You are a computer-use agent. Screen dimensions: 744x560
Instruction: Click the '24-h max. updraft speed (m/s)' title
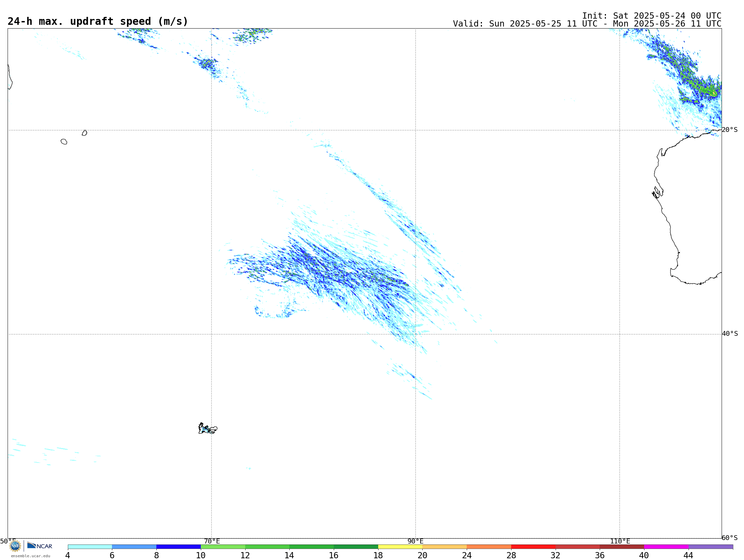click(x=98, y=22)
